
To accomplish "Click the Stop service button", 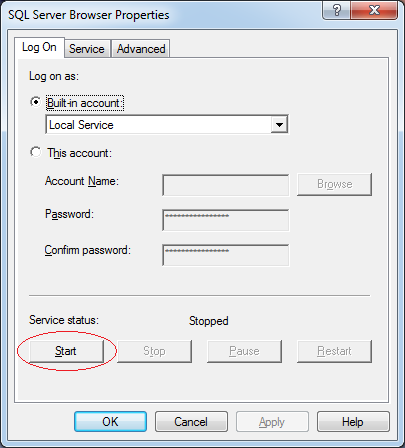I will pyautogui.click(x=154, y=351).
